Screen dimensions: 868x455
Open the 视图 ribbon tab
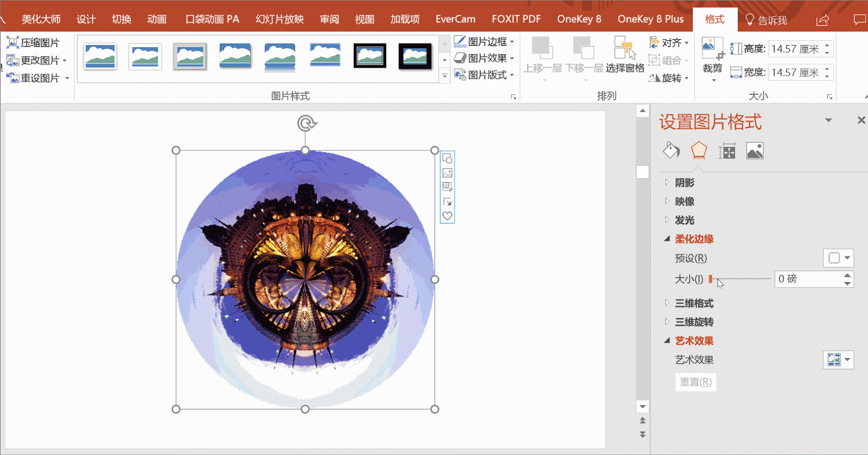[x=365, y=20]
